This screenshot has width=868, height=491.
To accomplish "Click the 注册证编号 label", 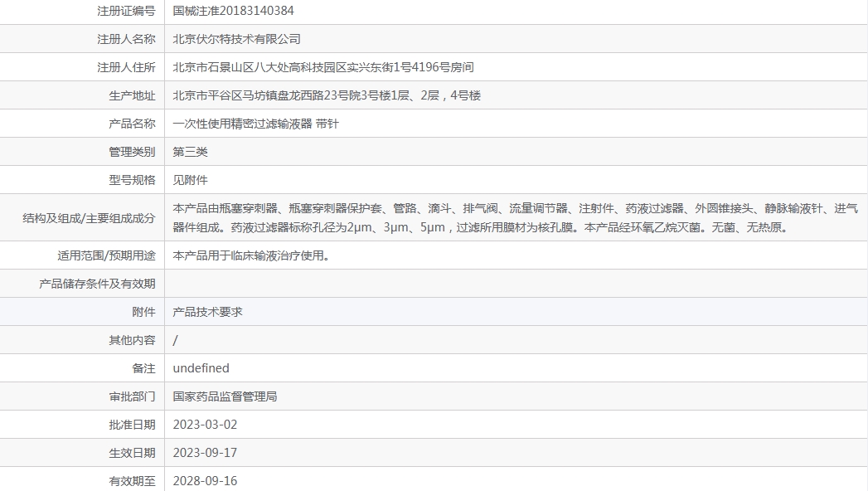I will pos(126,11).
